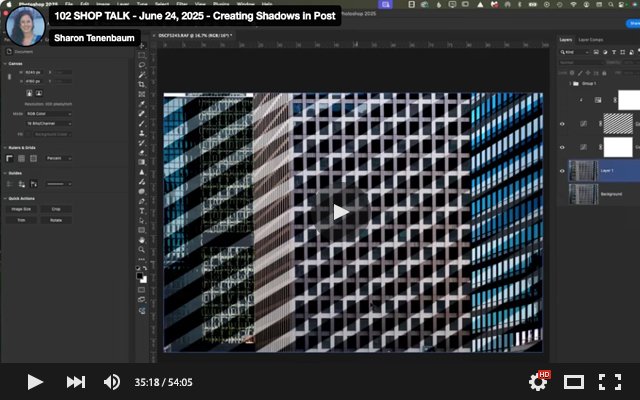This screenshot has width=640, height=400.
Task: Filter layers by type layer icon
Action: (x=613, y=52)
